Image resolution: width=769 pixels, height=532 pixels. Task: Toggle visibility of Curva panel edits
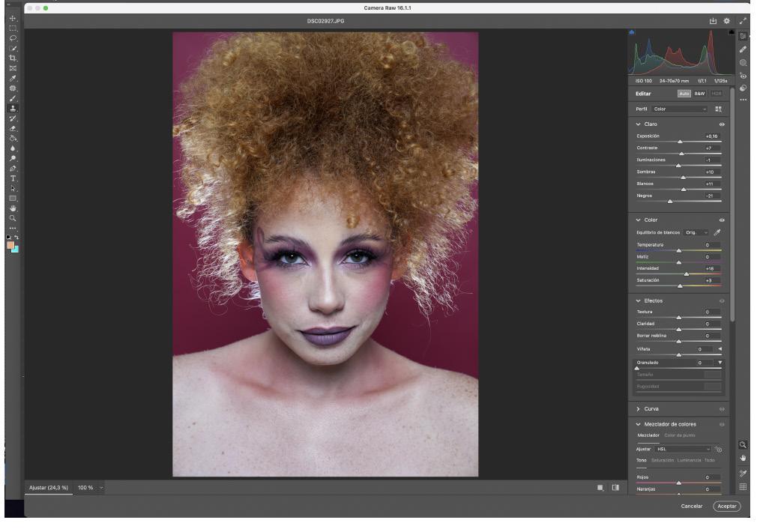pyautogui.click(x=722, y=409)
